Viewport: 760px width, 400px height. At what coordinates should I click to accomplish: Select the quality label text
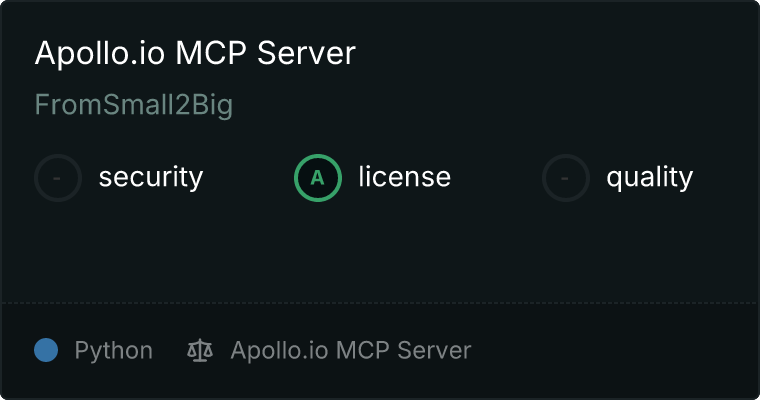point(650,178)
